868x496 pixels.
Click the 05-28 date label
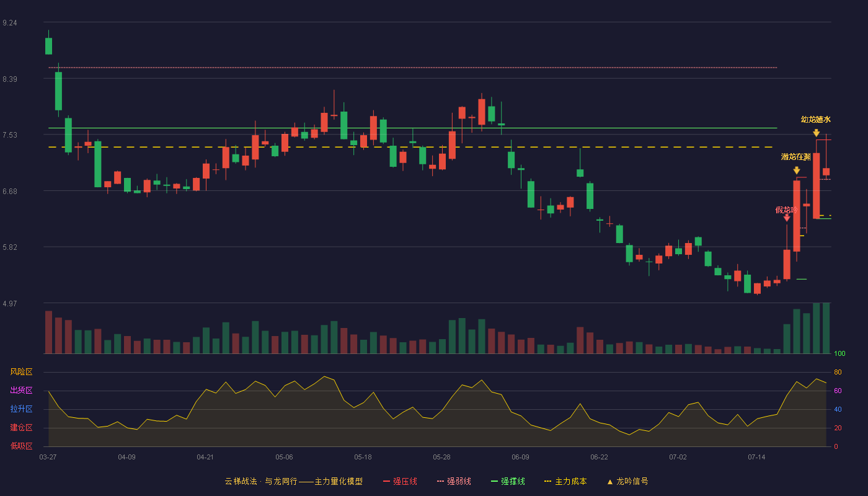tap(441, 457)
